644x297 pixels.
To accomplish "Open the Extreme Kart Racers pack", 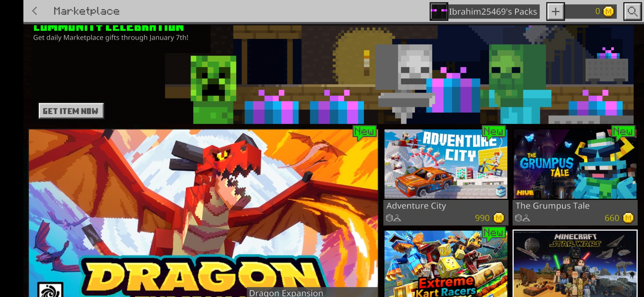I will (446, 264).
